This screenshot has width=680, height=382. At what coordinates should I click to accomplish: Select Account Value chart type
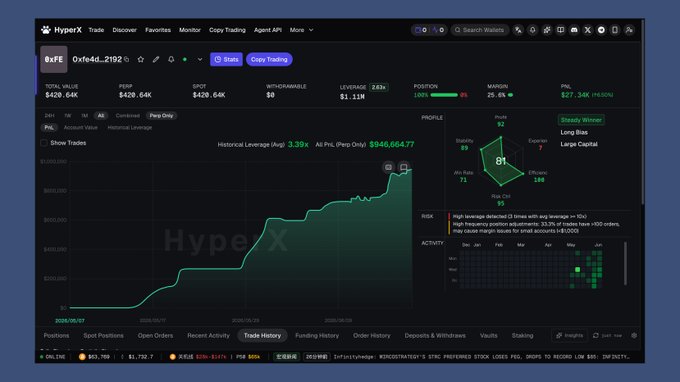(81, 127)
